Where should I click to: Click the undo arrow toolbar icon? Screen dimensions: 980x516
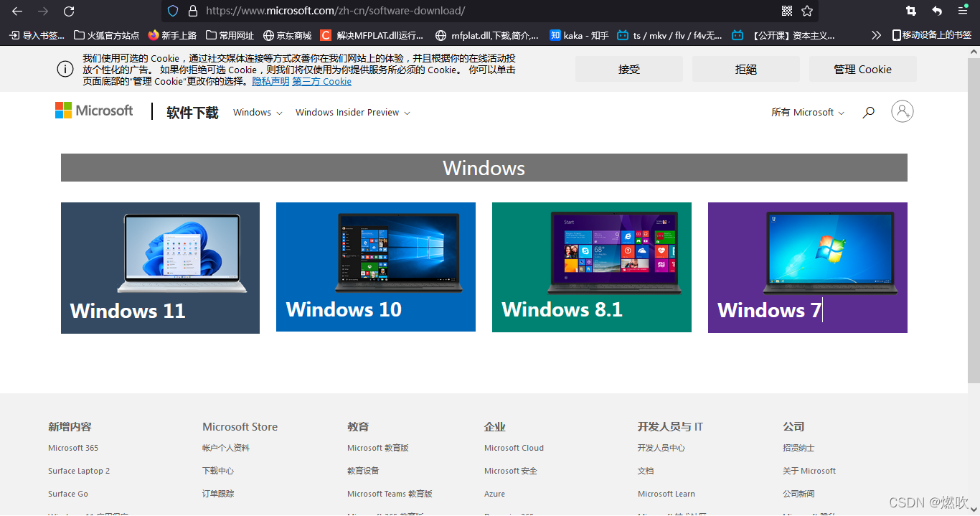tap(937, 11)
